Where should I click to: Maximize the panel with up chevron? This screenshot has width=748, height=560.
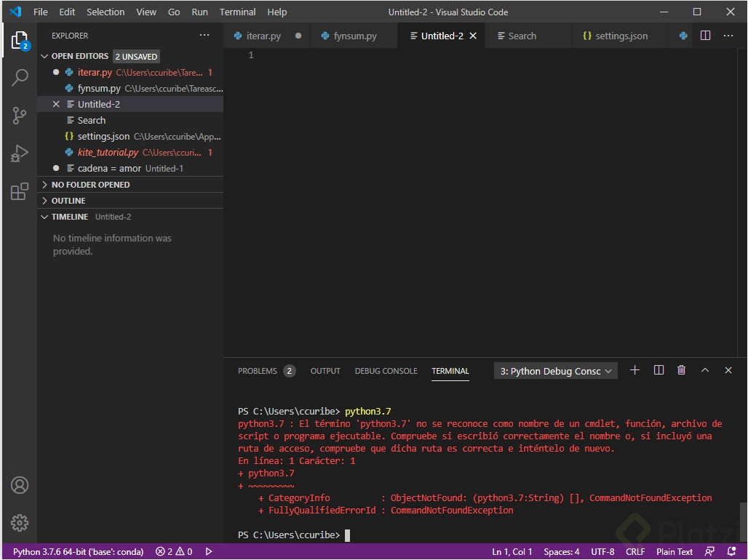pos(704,370)
